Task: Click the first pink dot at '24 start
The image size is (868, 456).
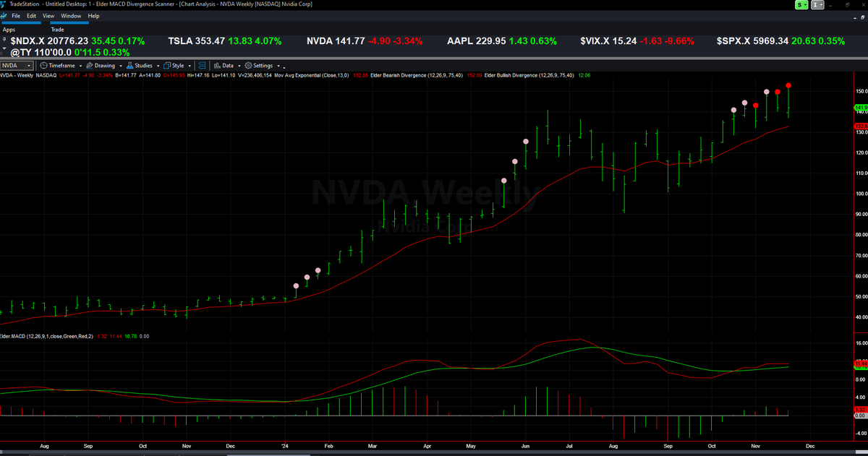Action: [296, 286]
